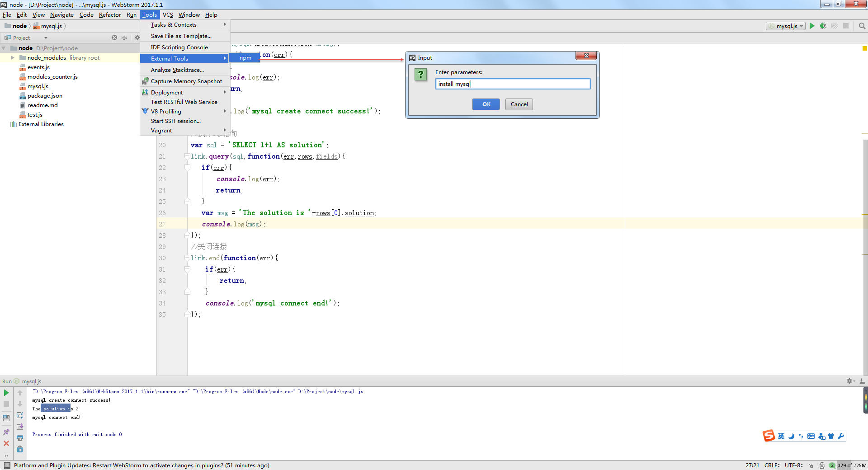Image resolution: width=868 pixels, height=470 pixels.
Task: Toggle Sogou moon half-width mode
Action: (x=791, y=436)
